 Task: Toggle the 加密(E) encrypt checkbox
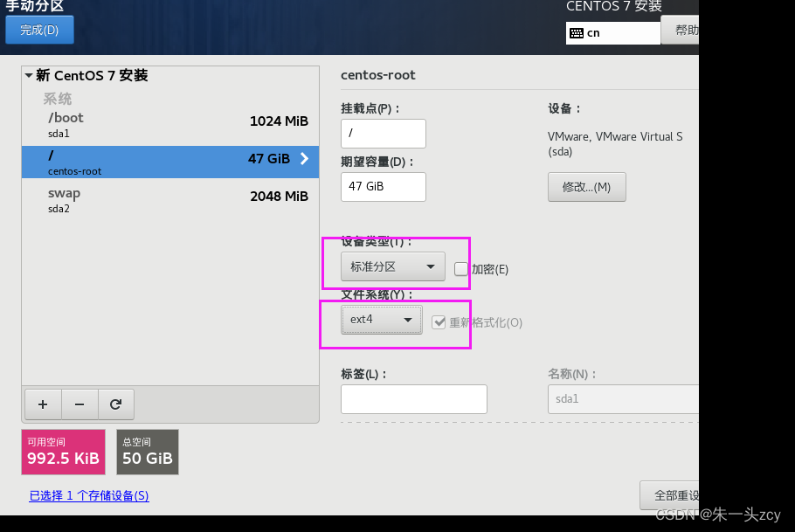(461, 269)
